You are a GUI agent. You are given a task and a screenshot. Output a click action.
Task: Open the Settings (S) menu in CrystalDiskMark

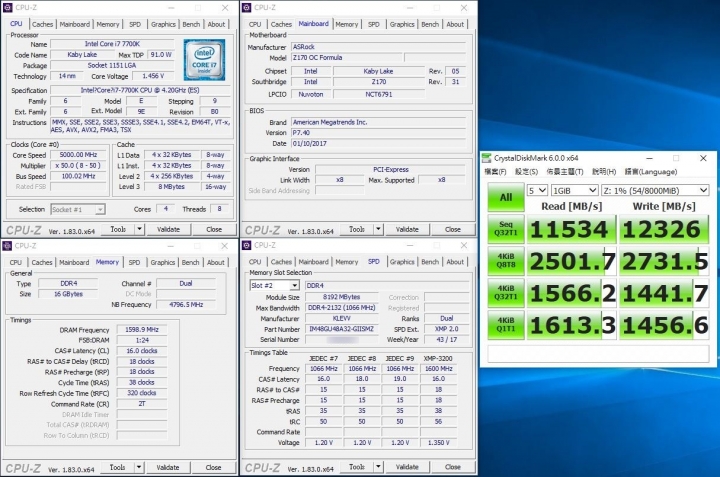526,172
